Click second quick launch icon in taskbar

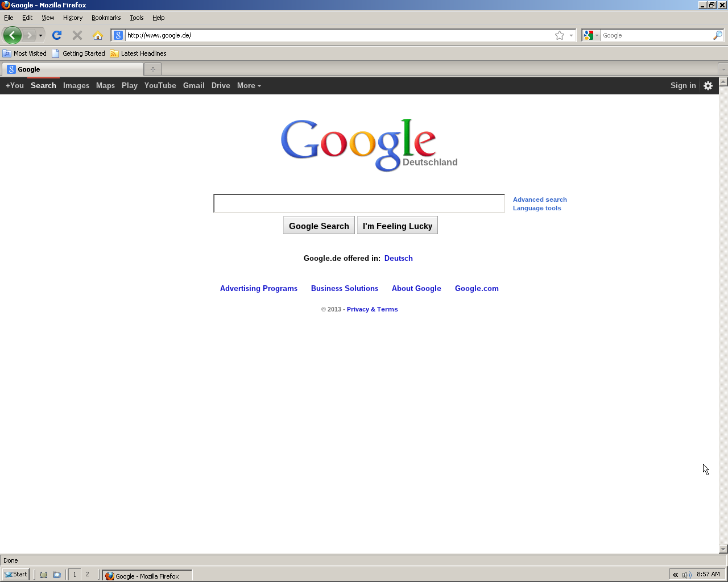click(x=57, y=575)
